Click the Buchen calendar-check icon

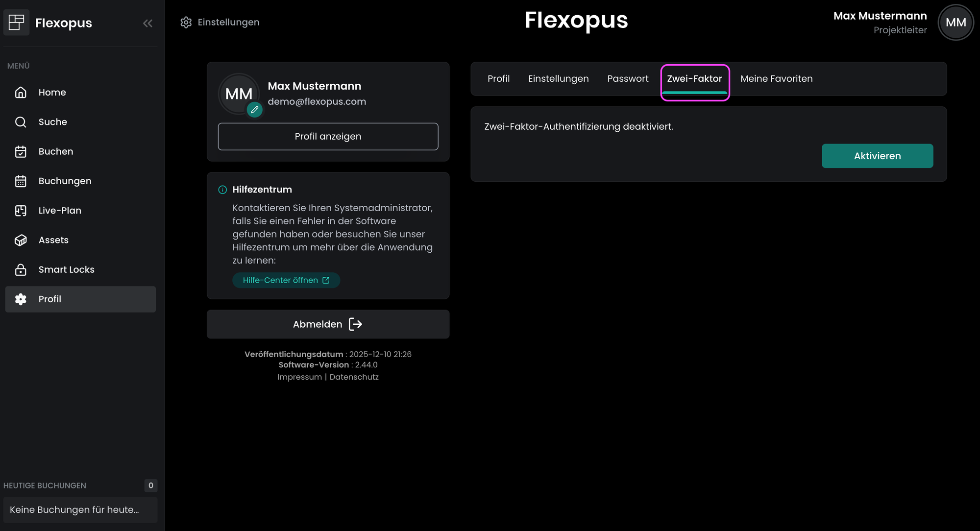tap(21, 152)
